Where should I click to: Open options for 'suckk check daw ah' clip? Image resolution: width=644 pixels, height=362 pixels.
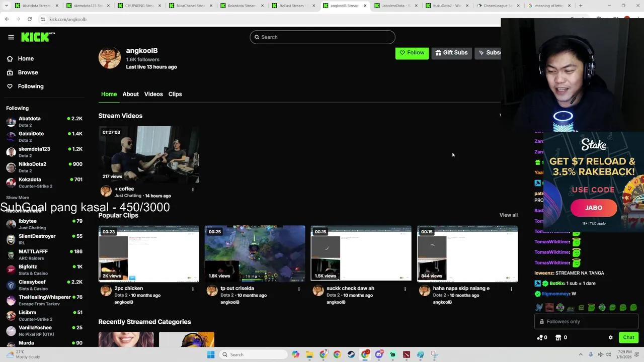tap(405, 289)
